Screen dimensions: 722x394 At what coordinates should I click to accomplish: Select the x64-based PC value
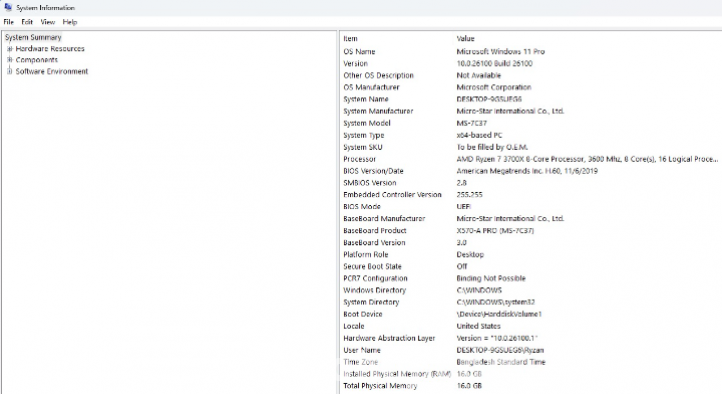point(479,135)
